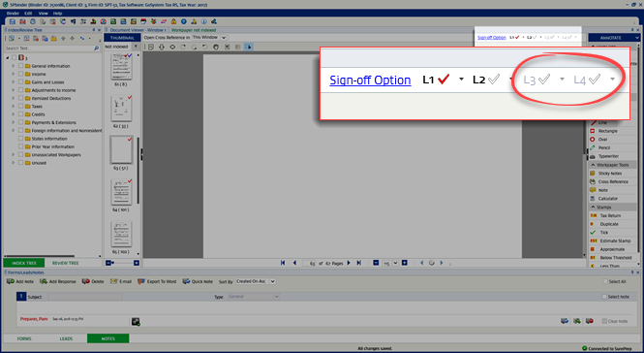Viewport: 644px width, 353px height.
Task: Tick the Select All checkbox in notes
Action: [605, 281]
